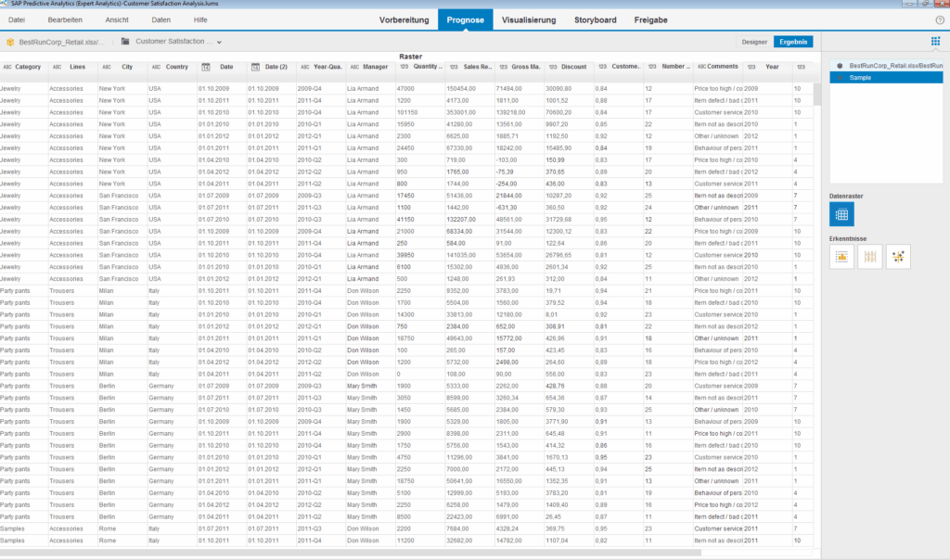Switch to the Visualisierung tab
The height and width of the screenshot is (560, 950).
[529, 19]
